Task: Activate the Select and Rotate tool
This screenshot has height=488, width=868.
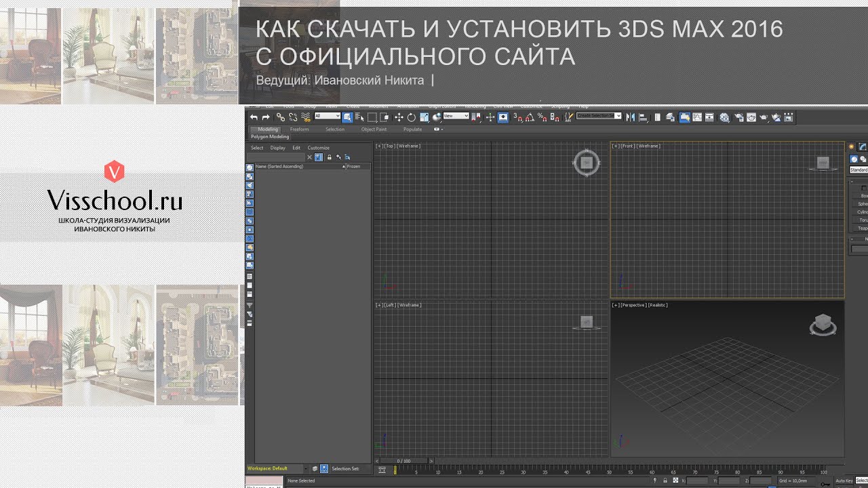Action: pyautogui.click(x=411, y=117)
